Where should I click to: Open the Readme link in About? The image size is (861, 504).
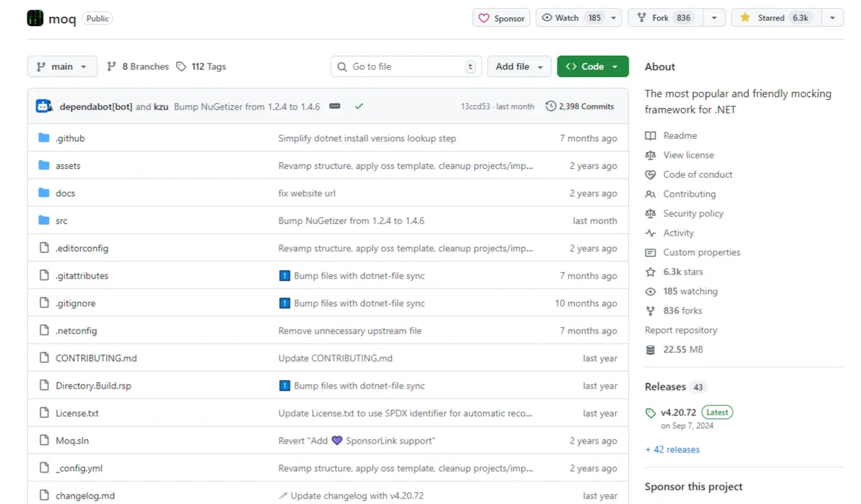coord(680,136)
